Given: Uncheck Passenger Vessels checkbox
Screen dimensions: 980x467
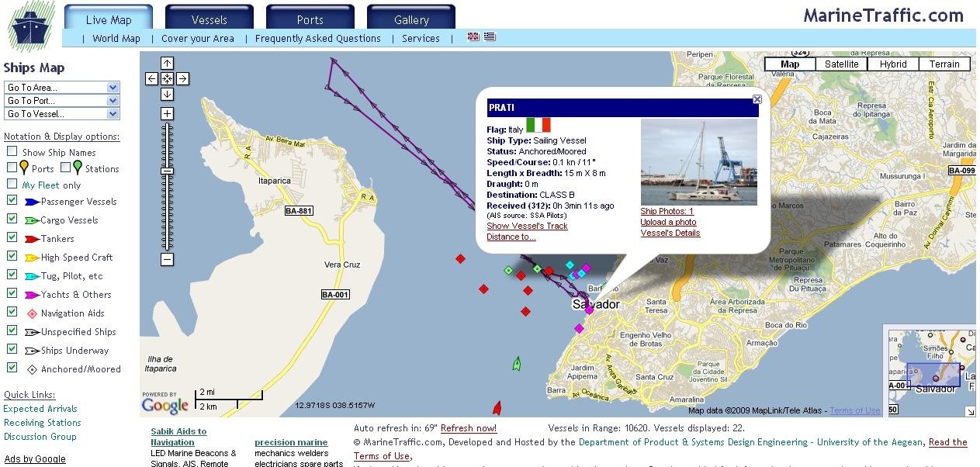Looking at the screenshot, I should [x=12, y=200].
